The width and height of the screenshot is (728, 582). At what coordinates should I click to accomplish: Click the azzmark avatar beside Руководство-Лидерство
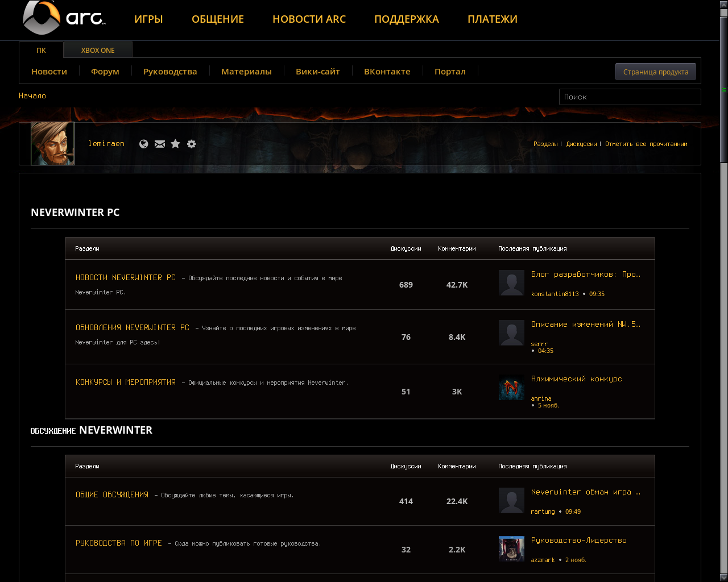(511, 548)
